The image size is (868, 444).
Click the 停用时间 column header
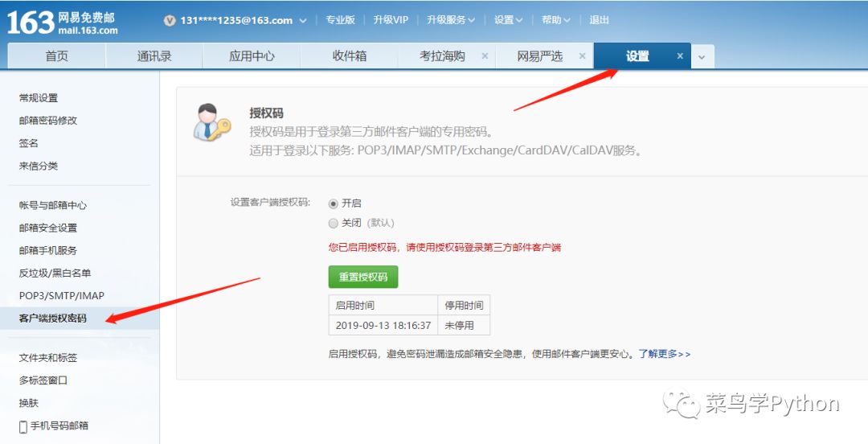[x=464, y=306]
